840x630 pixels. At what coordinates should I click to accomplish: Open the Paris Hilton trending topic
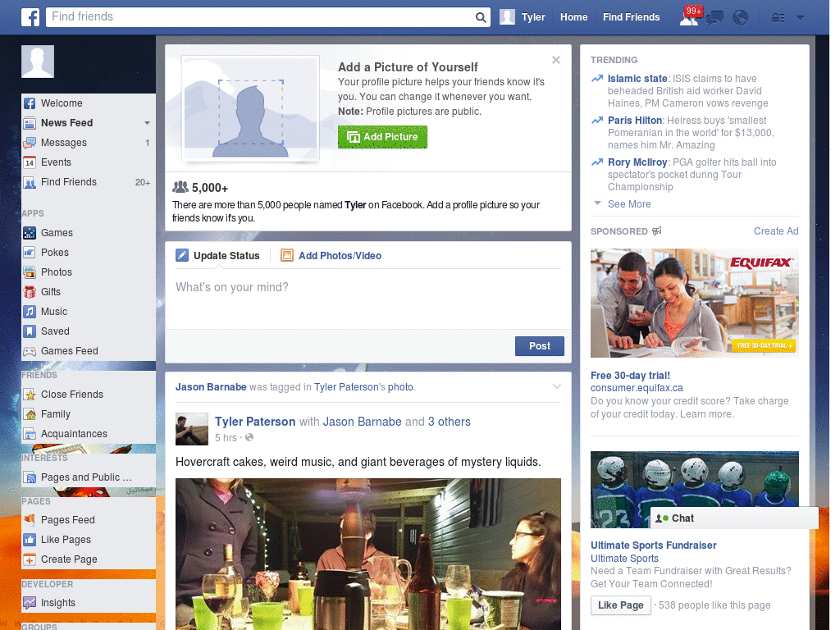click(x=635, y=120)
